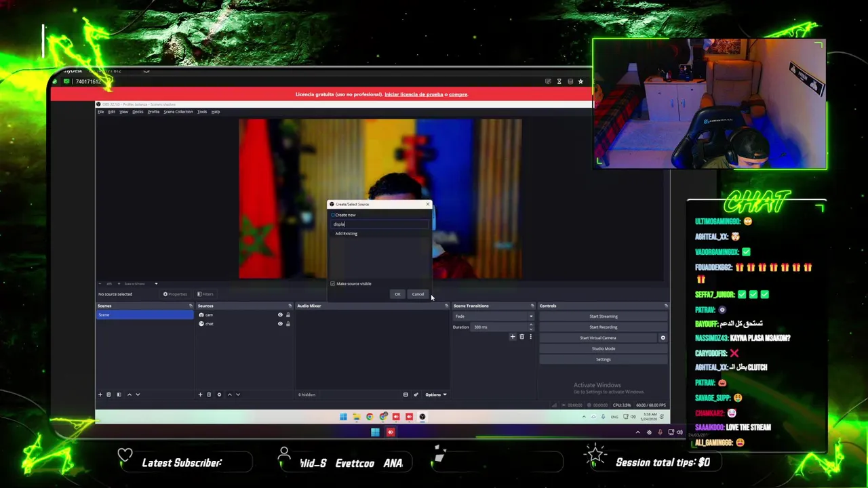Image resolution: width=868 pixels, height=488 pixels.
Task: Open File Explorer in remote taskbar
Action: pos(356,417)
